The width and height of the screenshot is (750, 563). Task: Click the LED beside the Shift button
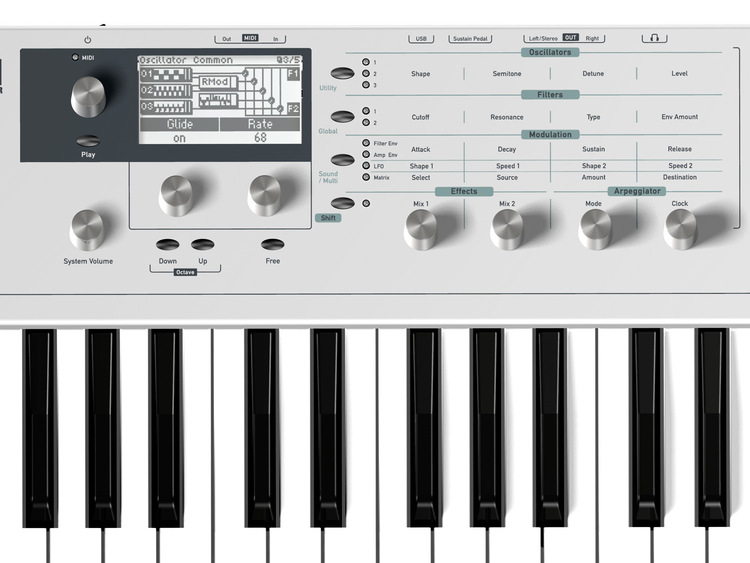(x=366, y=203)
